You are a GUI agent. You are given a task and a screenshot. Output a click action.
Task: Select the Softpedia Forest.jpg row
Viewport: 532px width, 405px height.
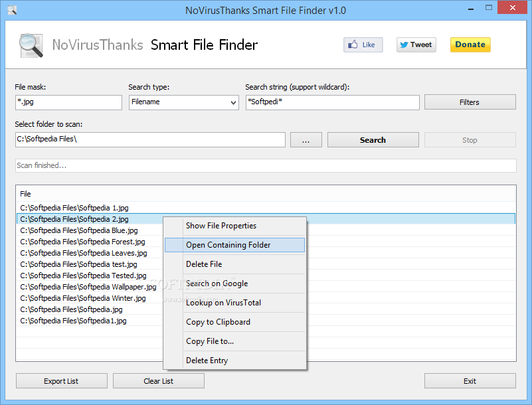point(90,242)
